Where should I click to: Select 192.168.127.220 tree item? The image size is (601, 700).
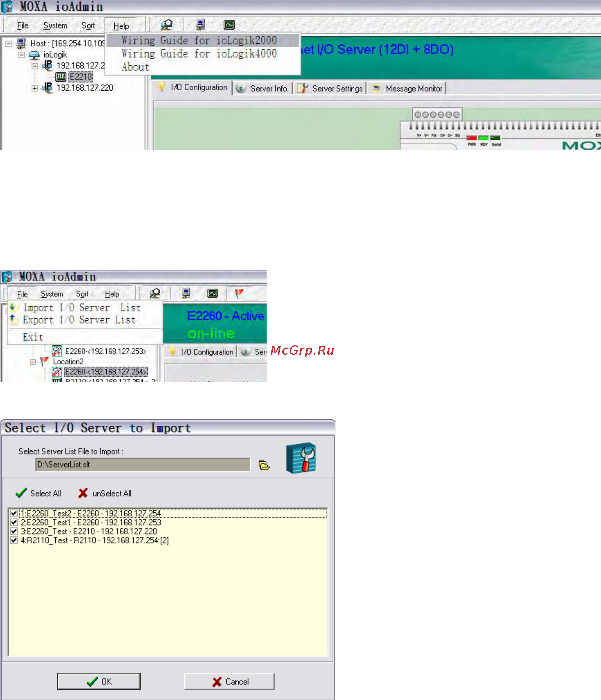(x=85, y=88)
